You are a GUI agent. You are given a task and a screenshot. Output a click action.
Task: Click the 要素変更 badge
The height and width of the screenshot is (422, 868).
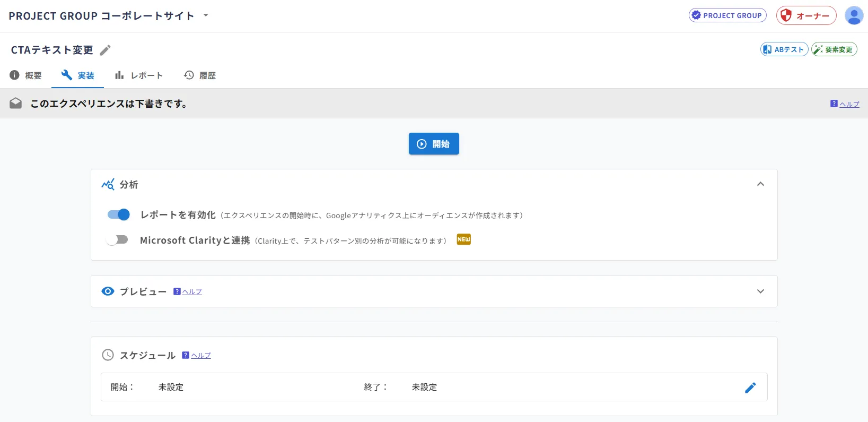coord(834,49)
